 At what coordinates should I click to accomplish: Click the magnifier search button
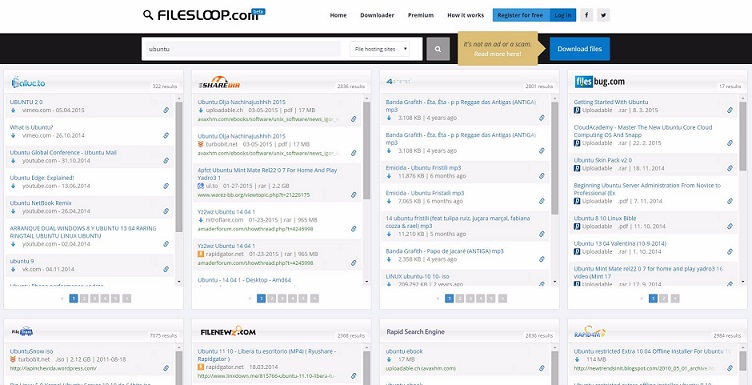pos(438,49)
